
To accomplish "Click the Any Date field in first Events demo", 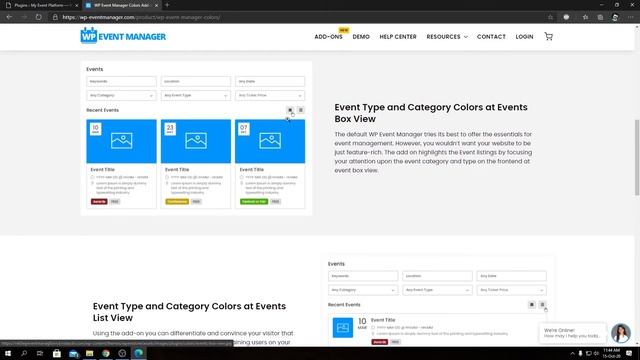I will (x=270, y=81).
